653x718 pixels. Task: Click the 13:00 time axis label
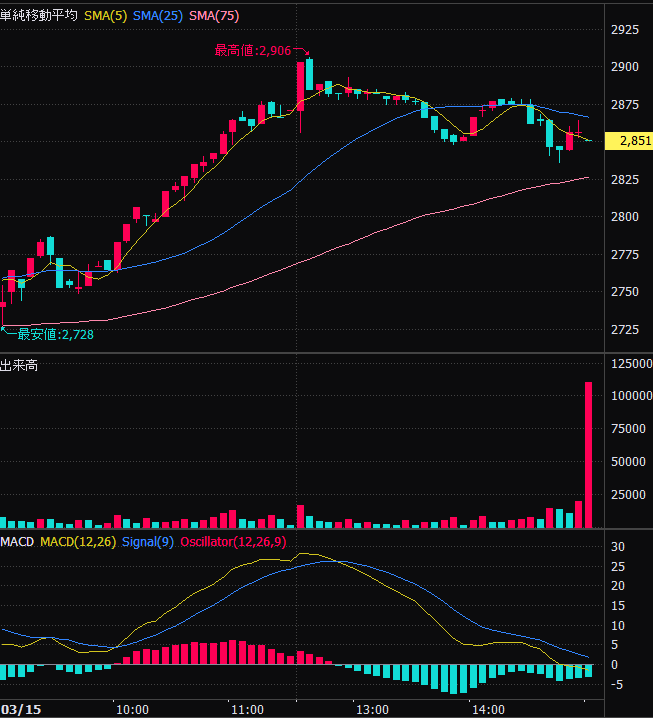click(372, 710)
